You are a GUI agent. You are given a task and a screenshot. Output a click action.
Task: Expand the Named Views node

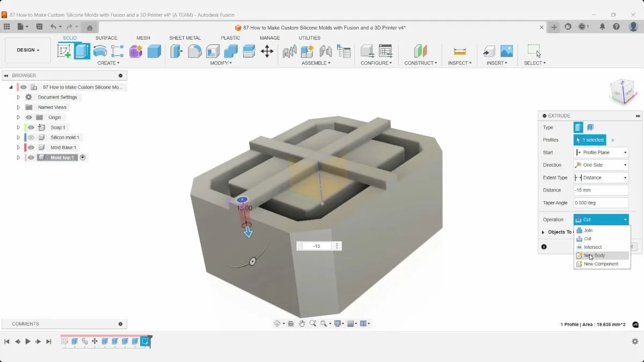[x=18, y=107]
